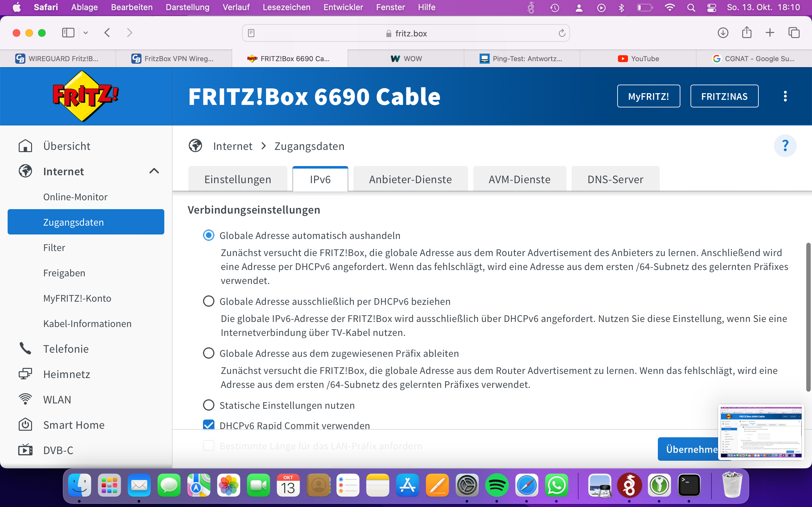Image resolution: width=812 pixels, height=507 pixels.
Task: Open sidebar tab group dropdown arrow
Action: [86, 33]
